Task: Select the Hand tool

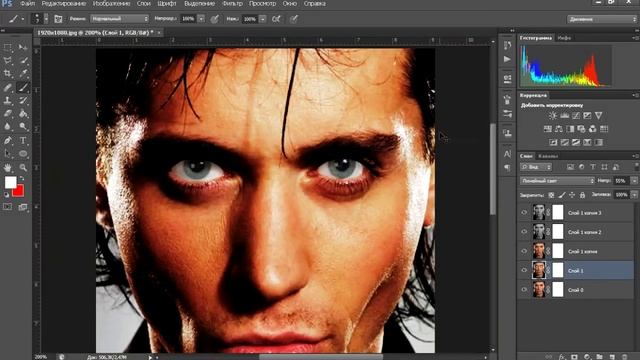Action: click(7, 167)
